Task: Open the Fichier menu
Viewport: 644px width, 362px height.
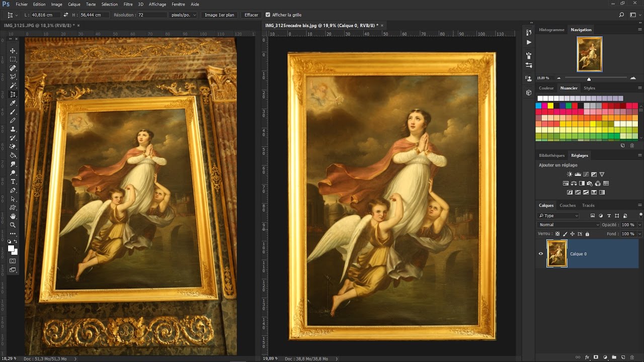Action: pos(22,4)
